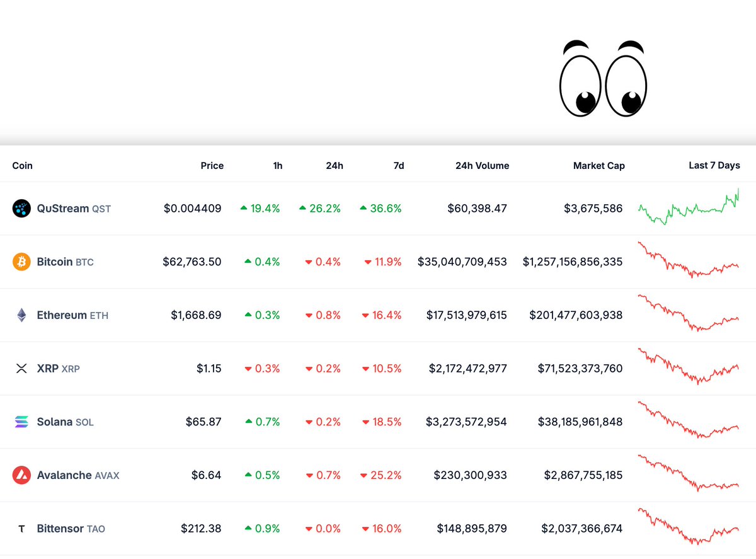Click XRP's 10.5% seven-day drop

click(x=382, y=369)
